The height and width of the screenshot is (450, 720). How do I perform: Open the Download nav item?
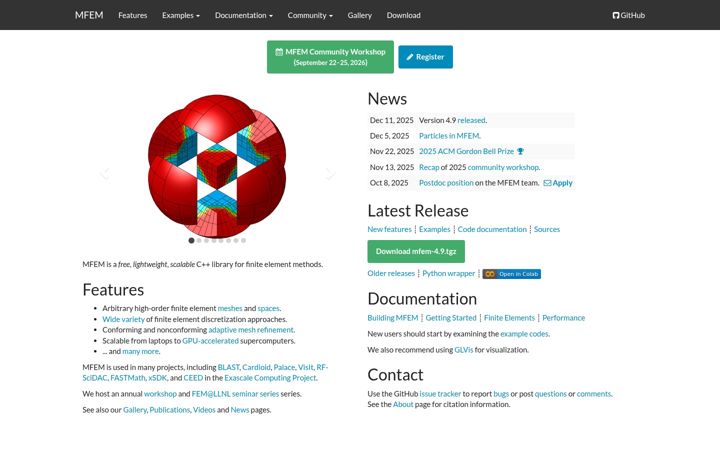pos(404,15)
